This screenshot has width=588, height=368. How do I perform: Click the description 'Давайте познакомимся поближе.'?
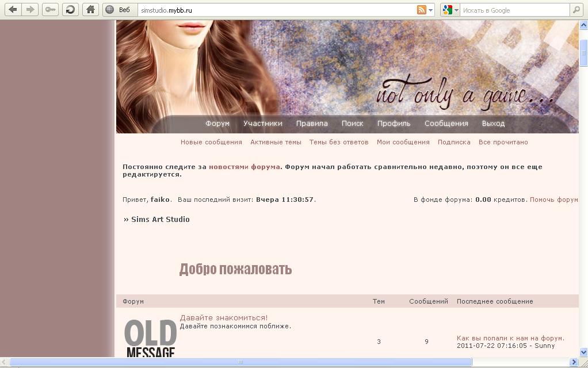(x=235, y=327)
